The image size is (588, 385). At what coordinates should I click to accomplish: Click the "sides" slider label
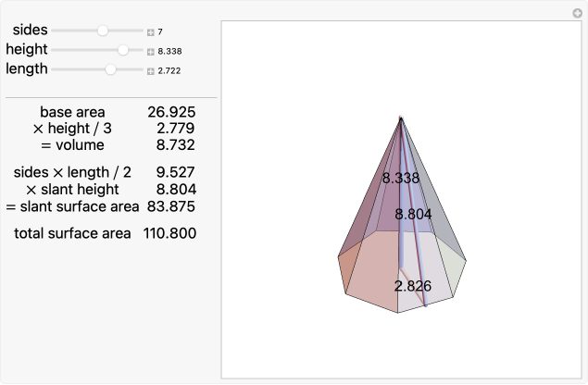click(31, 31)
